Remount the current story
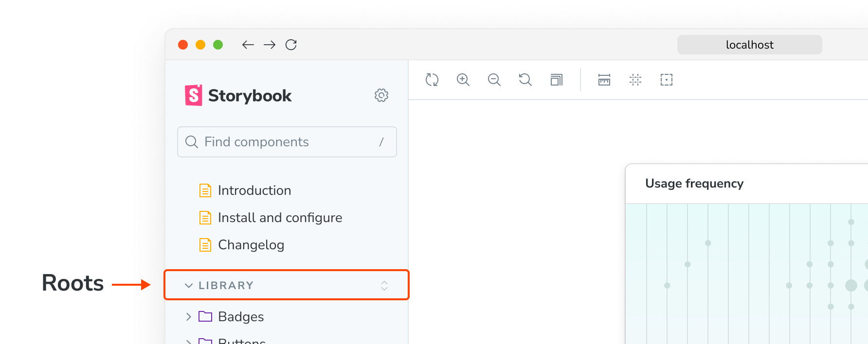 [432, 80]
